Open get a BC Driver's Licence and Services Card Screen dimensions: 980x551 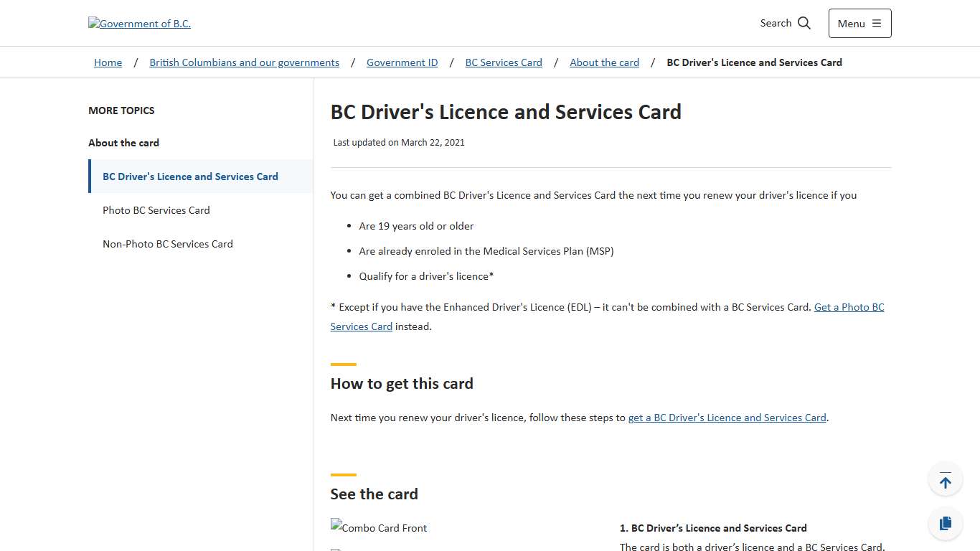pyautogui.click(x=727, y=417)
